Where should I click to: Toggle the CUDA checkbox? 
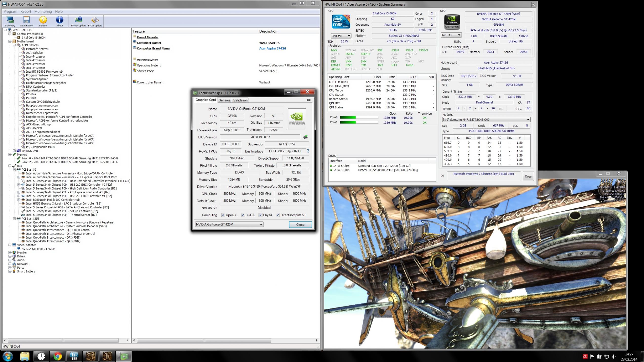(243, 215)
